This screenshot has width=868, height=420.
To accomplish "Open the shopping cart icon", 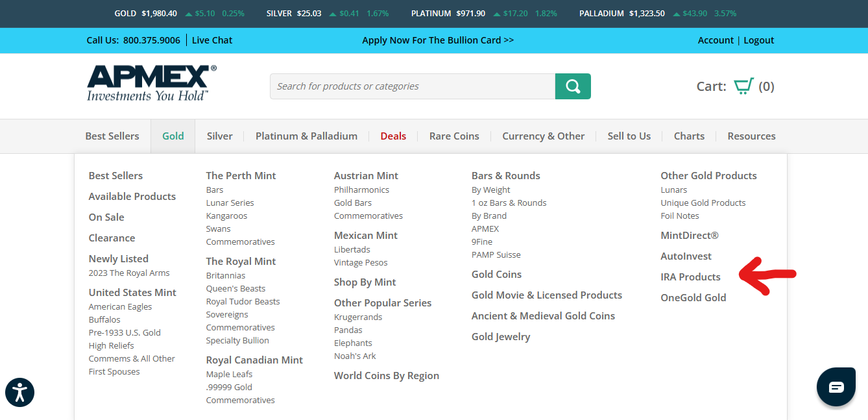I will (743, 86).
